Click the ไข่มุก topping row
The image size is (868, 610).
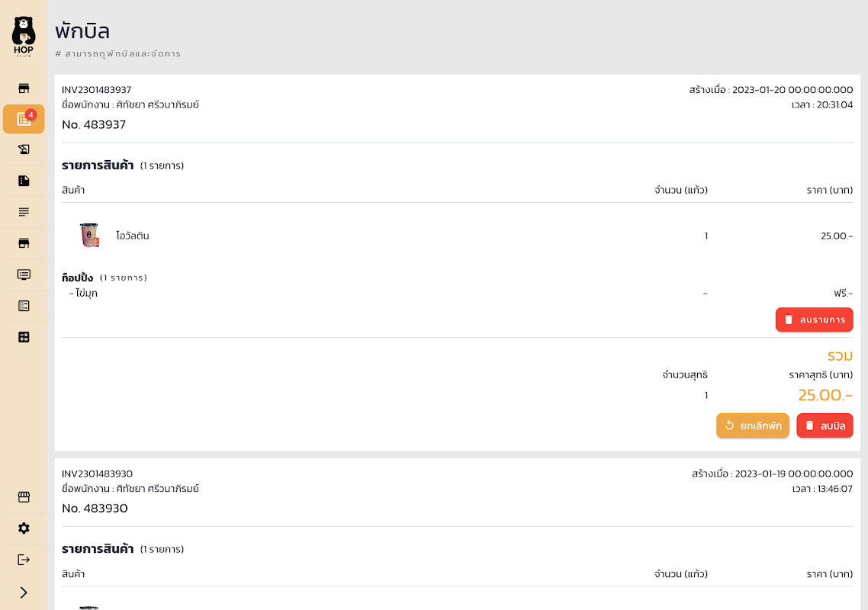tap(84, 294)
